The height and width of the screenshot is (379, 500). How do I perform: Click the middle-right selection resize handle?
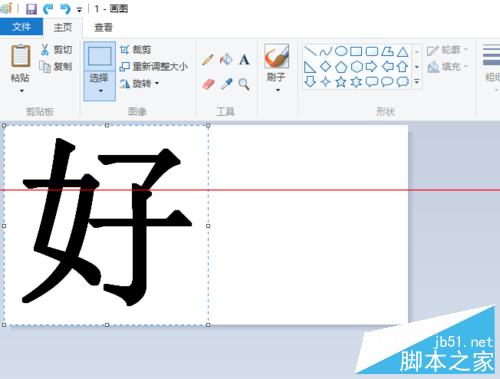(208, 226)
